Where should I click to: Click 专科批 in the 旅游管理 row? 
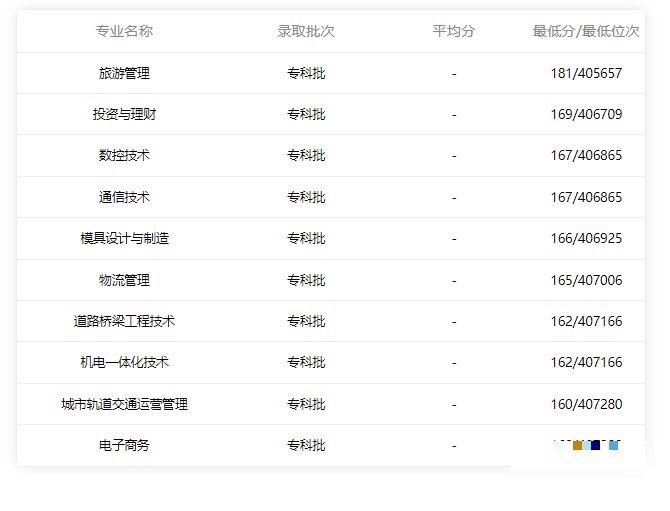(306, 73)
